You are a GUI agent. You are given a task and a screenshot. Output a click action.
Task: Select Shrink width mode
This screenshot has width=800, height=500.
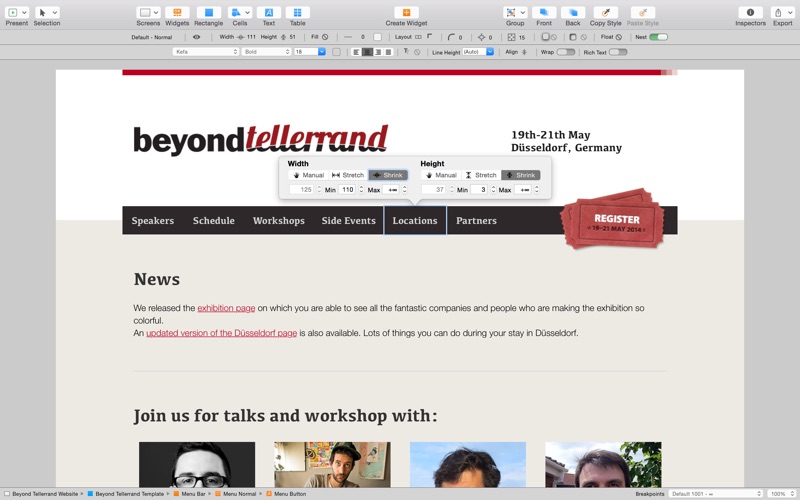pos(388,175)
